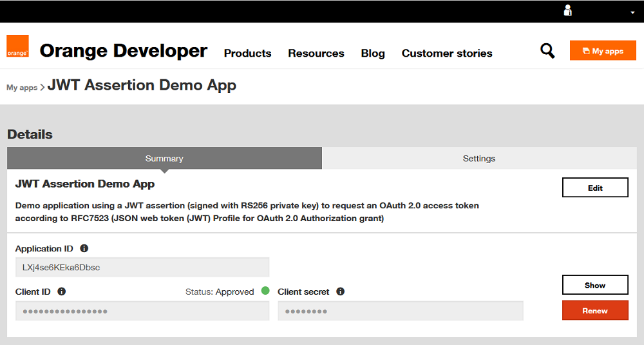
Task: Click Client ID info icon
Action: tap(62, 291)
